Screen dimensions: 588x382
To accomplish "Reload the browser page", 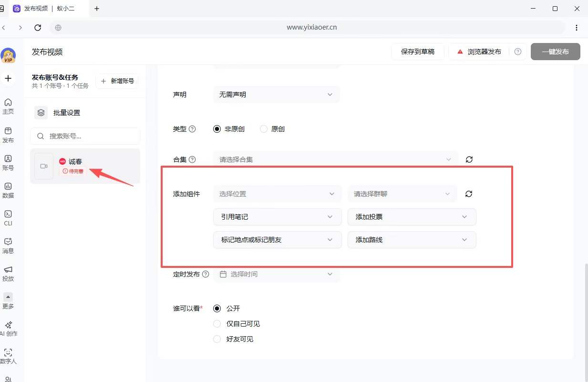I will [x=38, y=27].
